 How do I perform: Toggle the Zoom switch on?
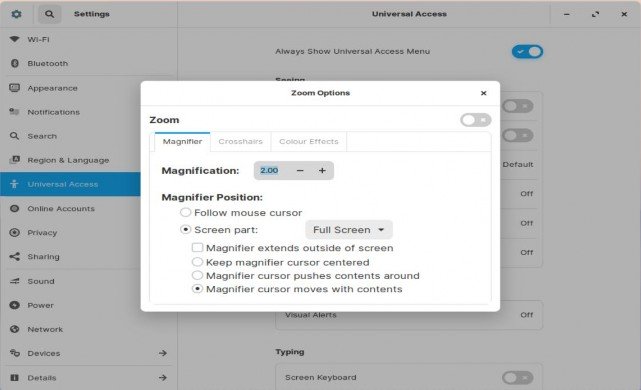click(475, 120)
